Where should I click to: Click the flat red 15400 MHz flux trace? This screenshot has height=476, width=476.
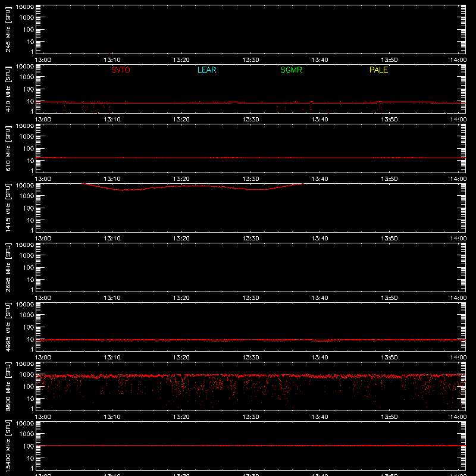point(250,446)
